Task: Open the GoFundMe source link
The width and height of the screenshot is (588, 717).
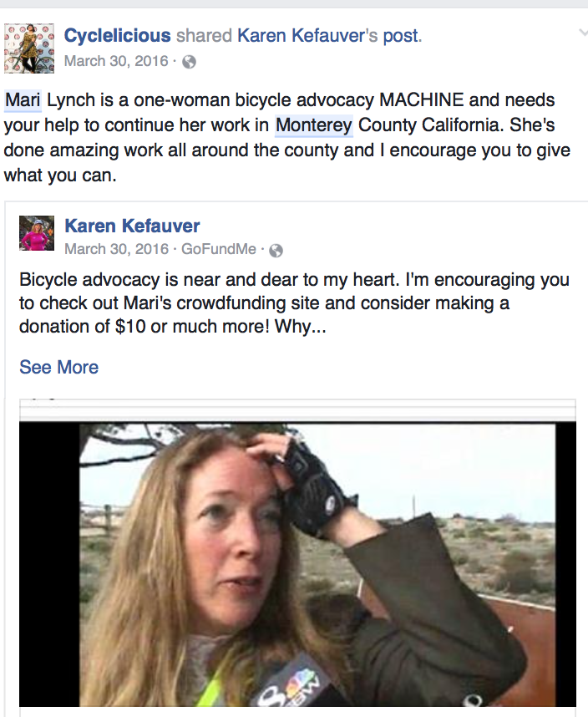Action: pyautogui.click(x=219, y=249)
